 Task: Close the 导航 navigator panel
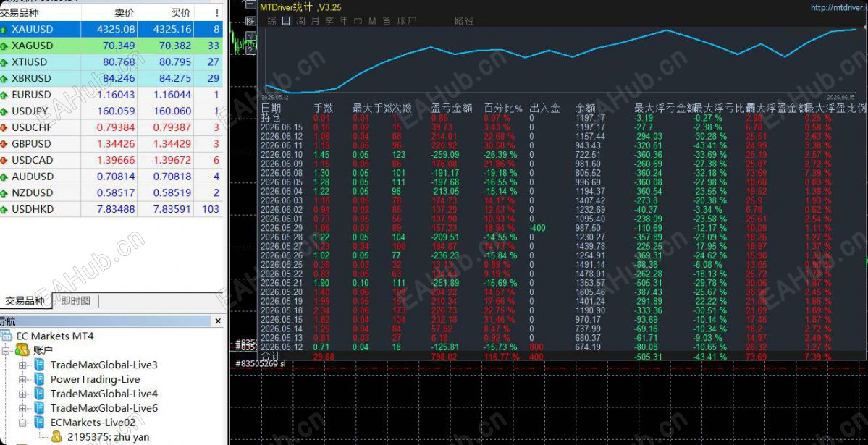tap(218, 321)
